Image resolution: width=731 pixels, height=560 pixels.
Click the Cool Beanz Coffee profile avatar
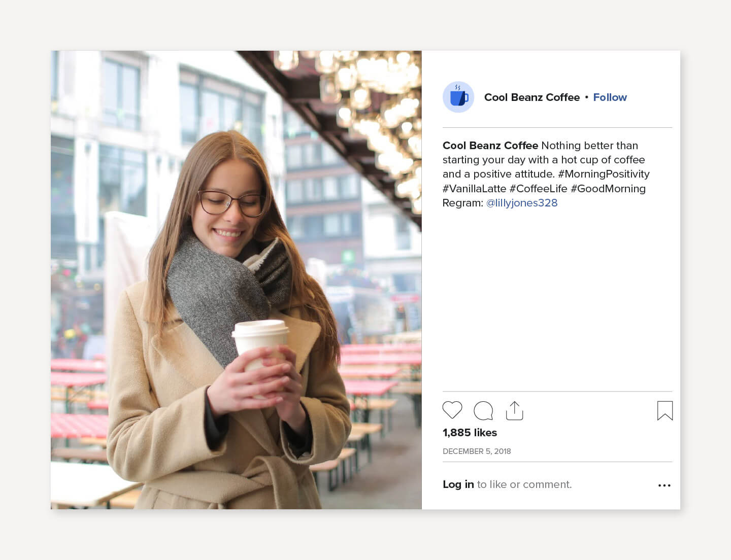458,97
